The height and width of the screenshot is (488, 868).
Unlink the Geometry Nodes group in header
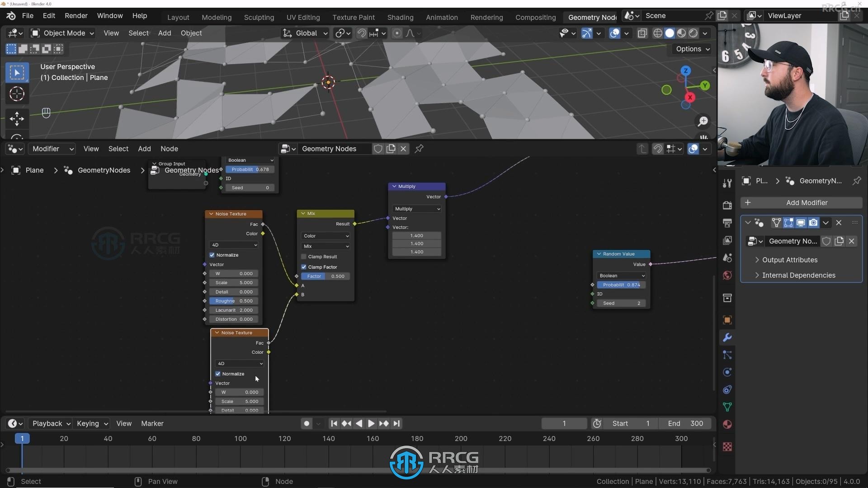point(403,149)
